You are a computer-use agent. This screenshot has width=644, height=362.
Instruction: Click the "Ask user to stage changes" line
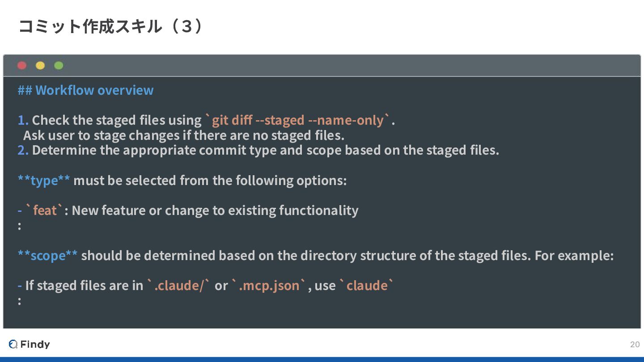[183, 135]
